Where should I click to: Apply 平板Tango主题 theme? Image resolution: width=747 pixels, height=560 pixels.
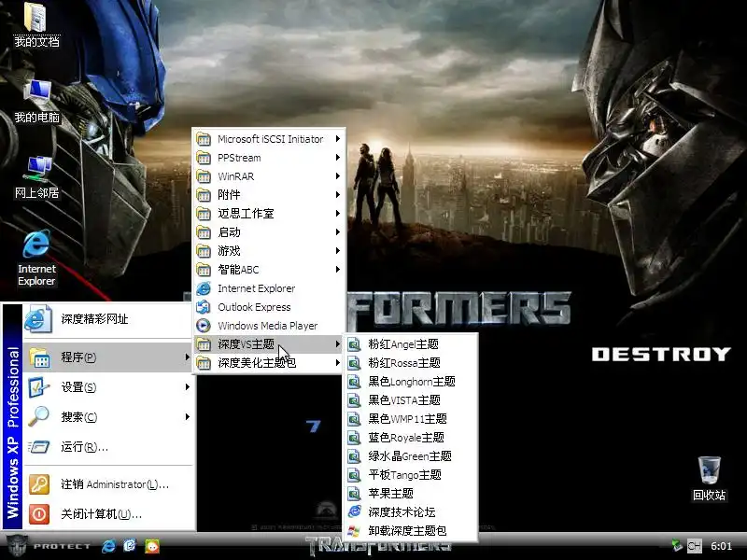[x=410, y=475]
